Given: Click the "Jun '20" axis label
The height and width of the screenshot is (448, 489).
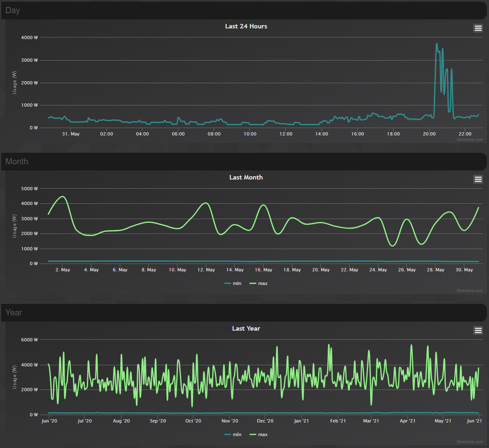Looking at the screenshot, I should [49, 421].
